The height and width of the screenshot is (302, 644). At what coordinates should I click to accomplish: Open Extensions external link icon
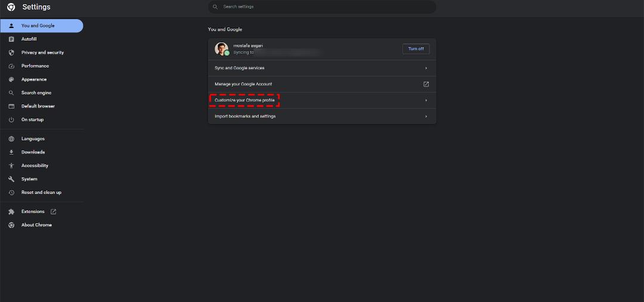[x=54, y=212]
